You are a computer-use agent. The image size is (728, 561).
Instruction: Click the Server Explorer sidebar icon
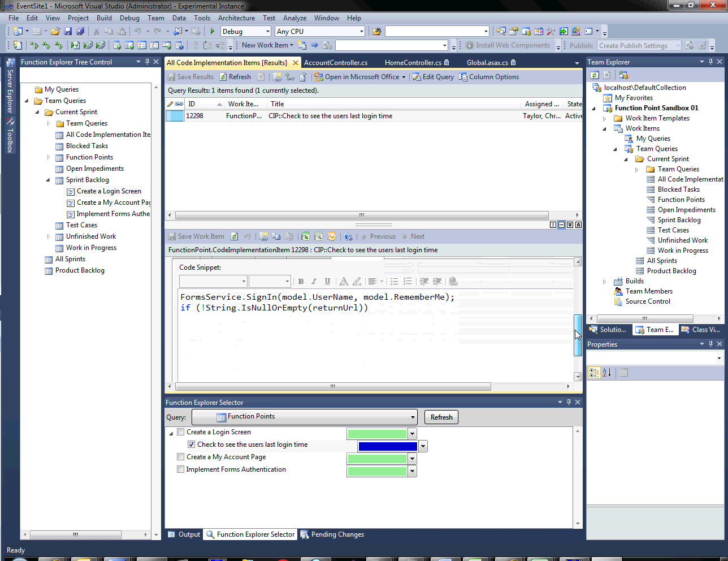click(10, 62)
